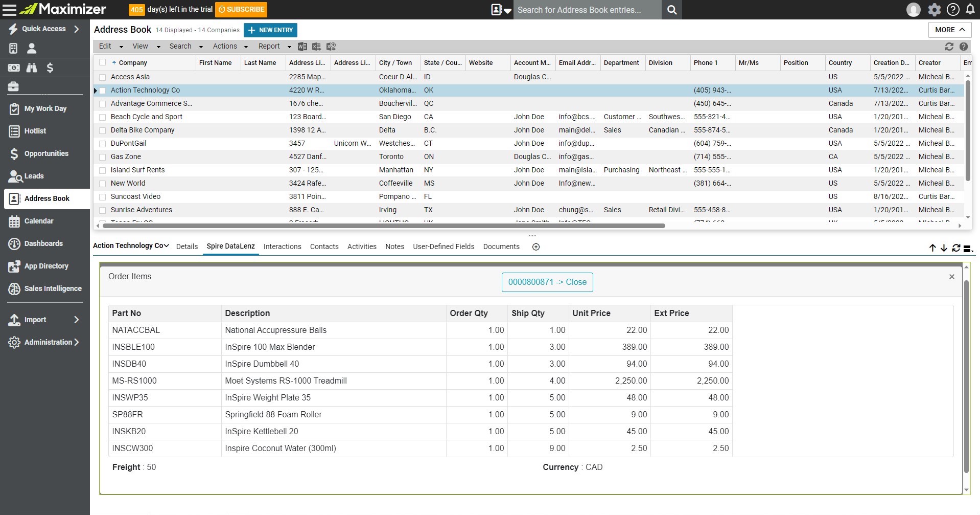This screenshot has height=515, width=980.
Task: Add a new tab with plus circle icon
Action: (x=536, y=247)
